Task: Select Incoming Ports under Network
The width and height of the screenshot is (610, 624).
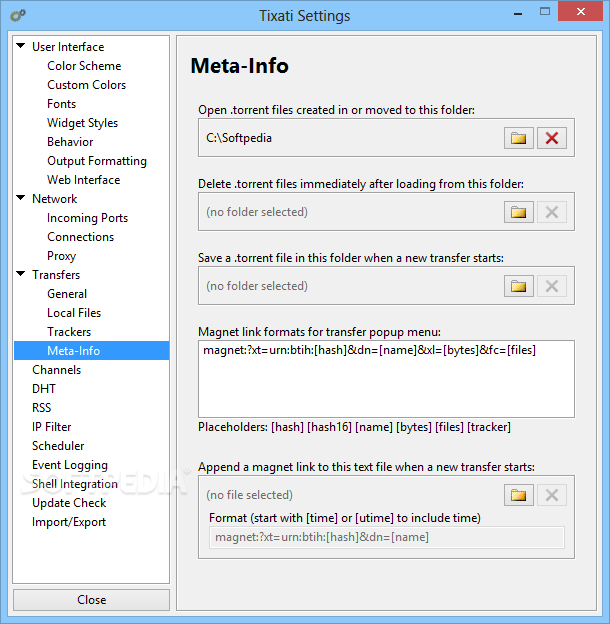Action: coord(88,218)
